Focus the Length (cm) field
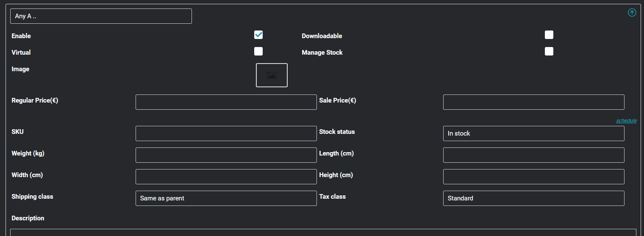This screenshot has width=644, height=236. pyautogui.click(x=534, y=155)
